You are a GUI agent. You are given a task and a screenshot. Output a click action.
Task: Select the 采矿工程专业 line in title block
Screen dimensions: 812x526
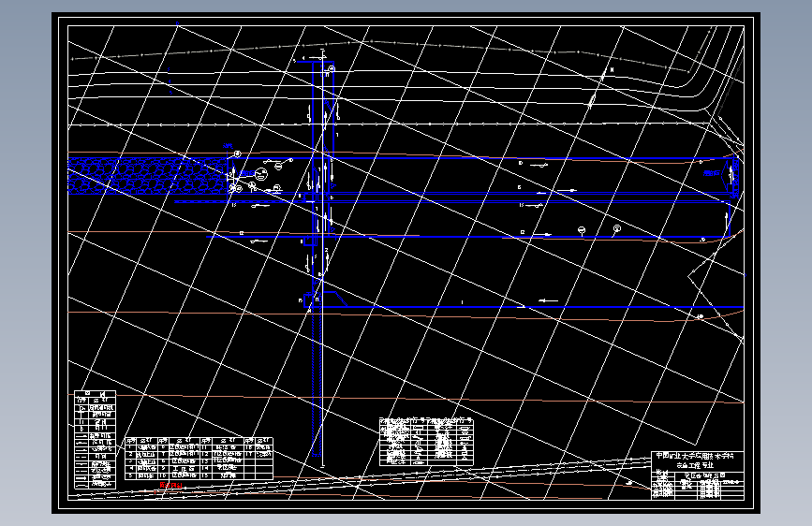click(695, 465)
